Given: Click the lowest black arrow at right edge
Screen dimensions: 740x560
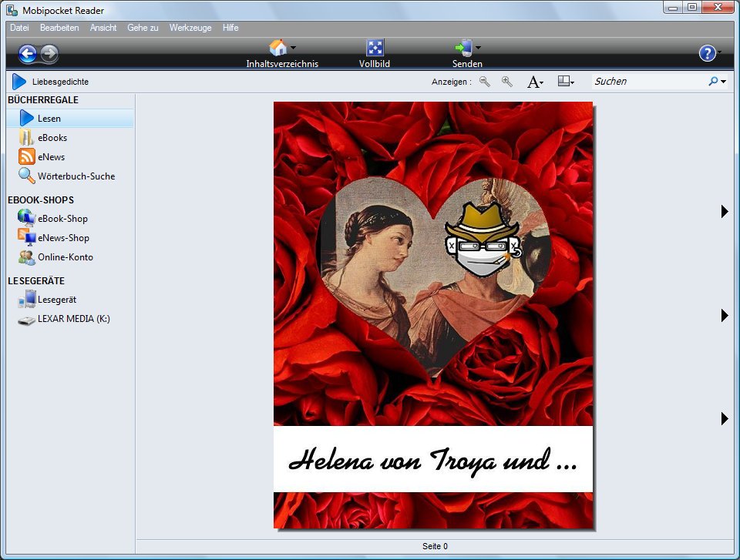Looking at the screenshot, I should 725,418.
